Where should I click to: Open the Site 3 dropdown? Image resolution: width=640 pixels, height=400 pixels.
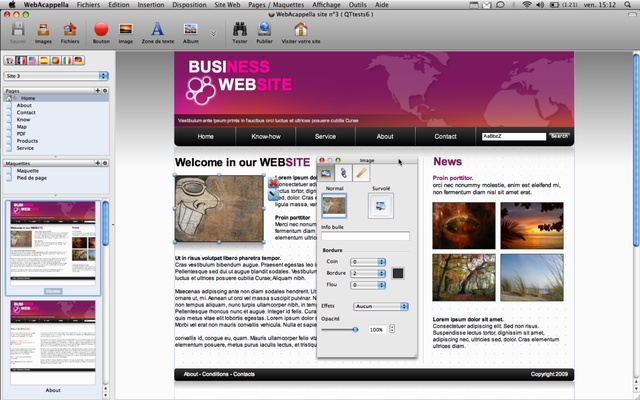point(56,76)
